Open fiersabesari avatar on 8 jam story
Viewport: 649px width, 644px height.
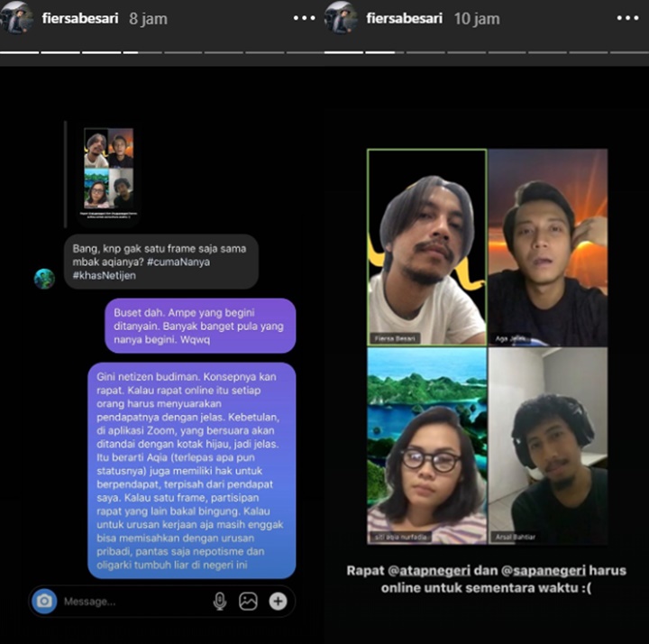click(x=16, y=17)
